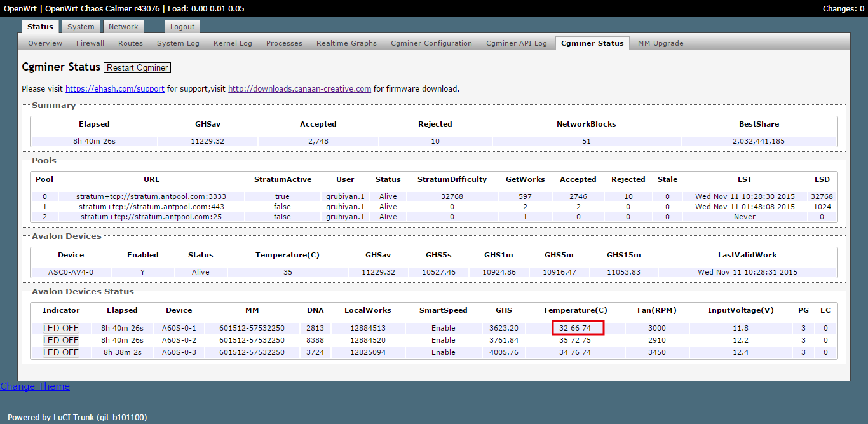Click InputVoltage value 11.8
Screen dimensions: 868x424
(741, 328)
